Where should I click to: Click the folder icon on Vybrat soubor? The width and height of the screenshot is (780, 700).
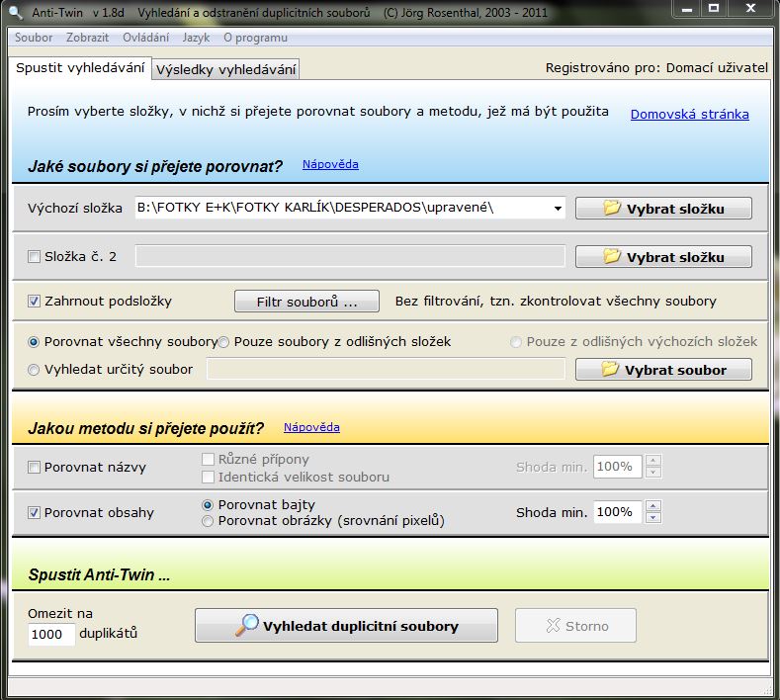click(611, 370)
